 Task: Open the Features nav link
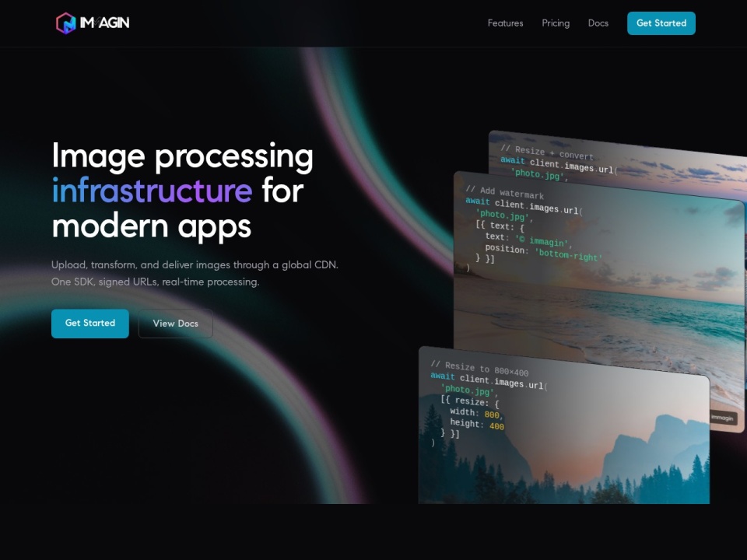(505, 23)
